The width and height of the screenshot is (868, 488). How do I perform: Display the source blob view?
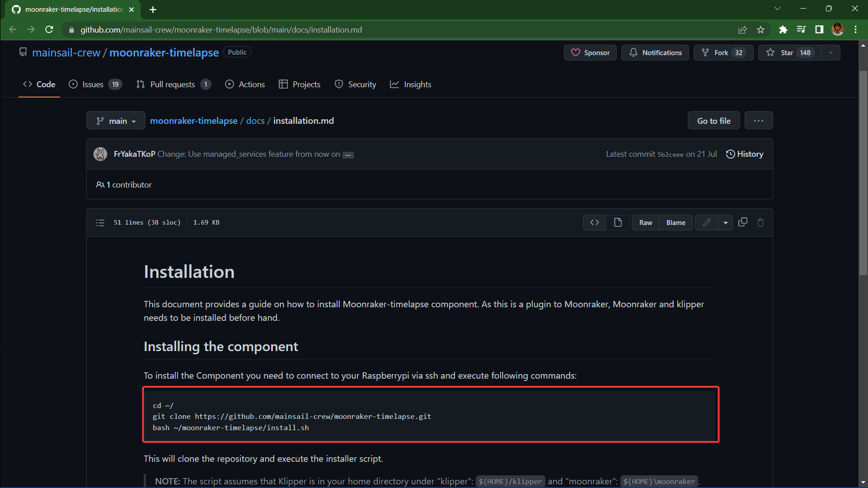tap(595, 223)
